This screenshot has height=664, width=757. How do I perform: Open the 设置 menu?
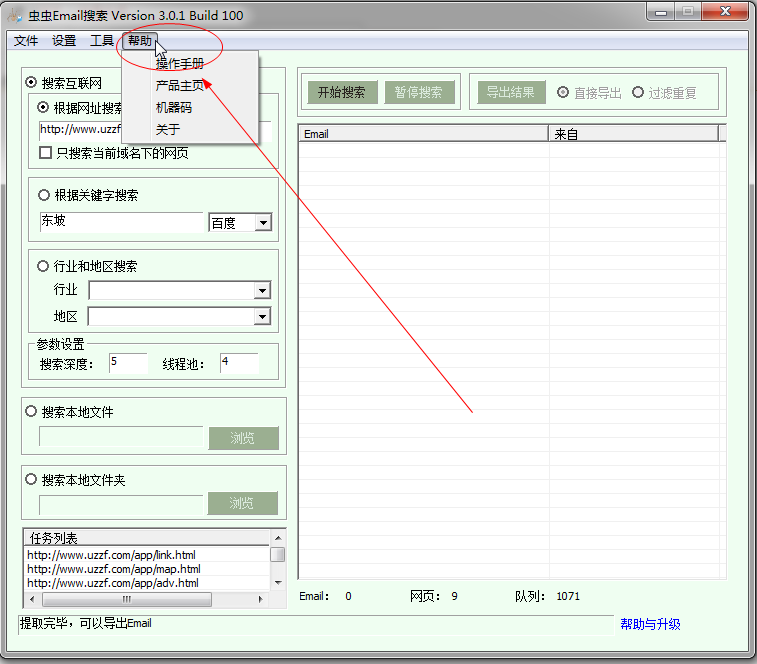pos(64,41)
